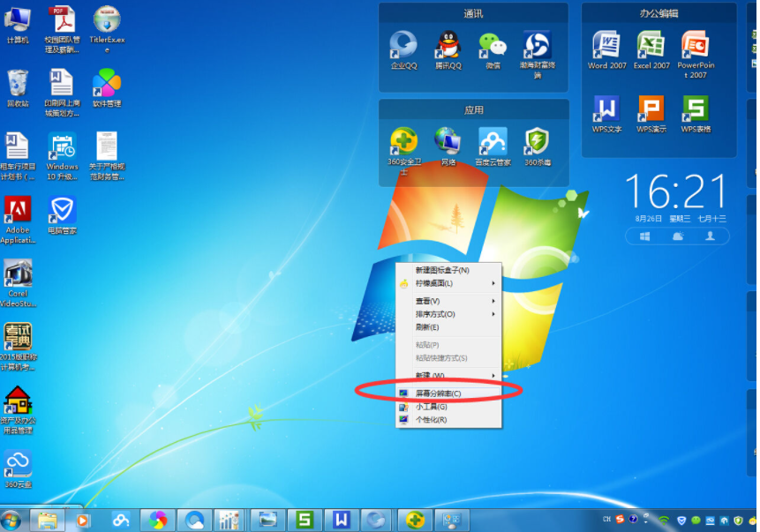Launch 微信 from 通讯 box

[x=493, y=50]
